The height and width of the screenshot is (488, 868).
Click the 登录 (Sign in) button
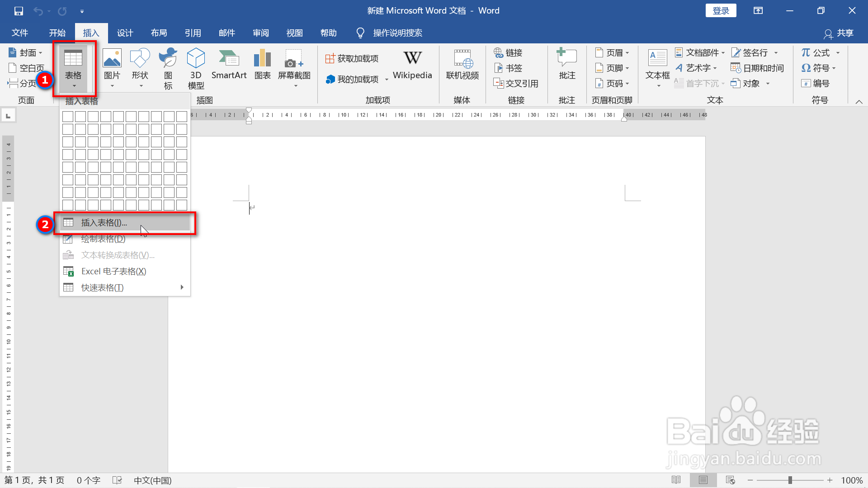click(721, 11)
